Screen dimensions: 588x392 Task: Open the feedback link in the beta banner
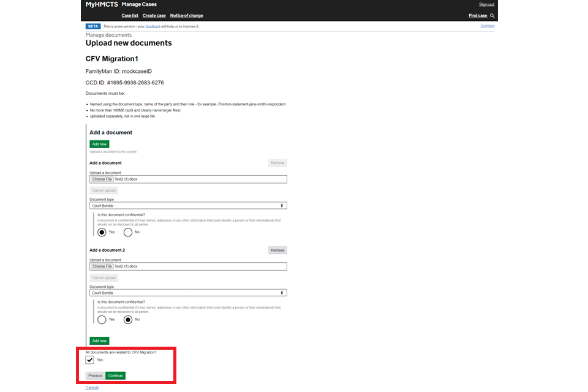(153, 26)
